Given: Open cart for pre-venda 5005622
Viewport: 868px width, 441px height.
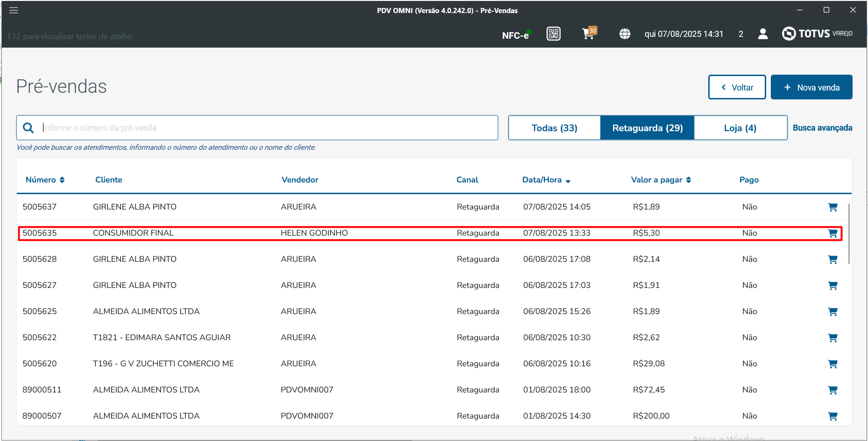Looking at the screenshot, I should coord(832,338).
